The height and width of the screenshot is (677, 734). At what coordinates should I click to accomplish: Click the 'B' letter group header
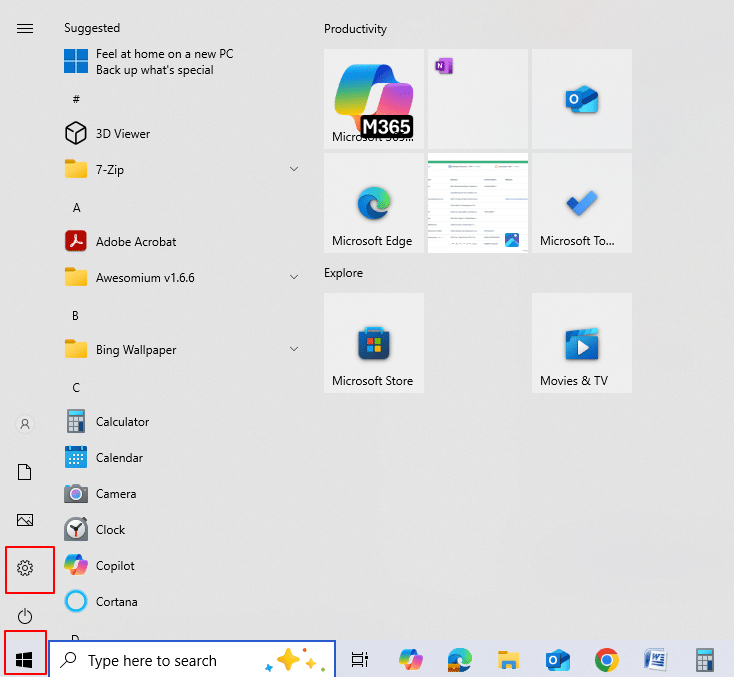[75, 316]
